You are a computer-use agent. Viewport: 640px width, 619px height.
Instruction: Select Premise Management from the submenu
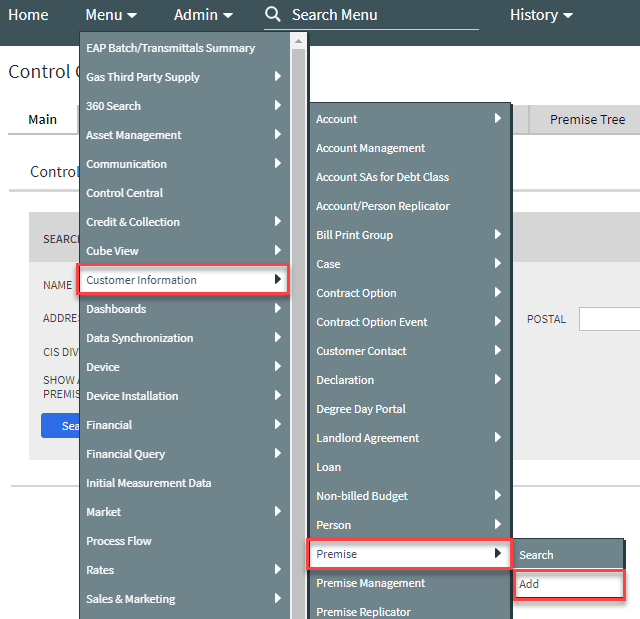click(x=371, y=583)
